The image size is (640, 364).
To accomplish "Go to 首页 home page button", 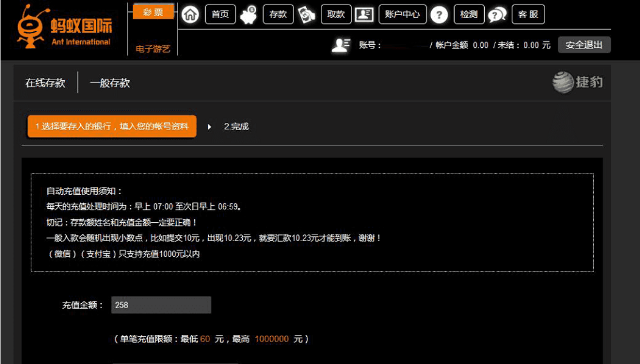I will tap(220, 15).
